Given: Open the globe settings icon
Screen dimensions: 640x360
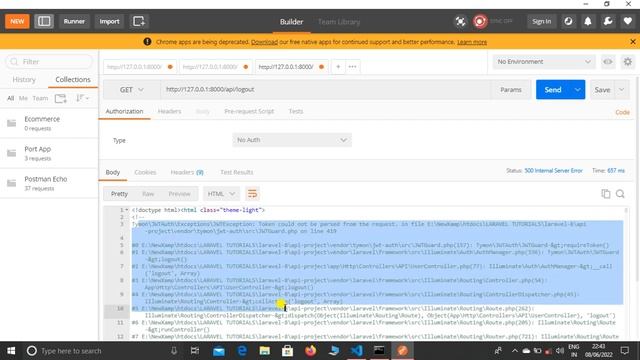Looking at the screenshot, I should pyautogui.click(x=568, y=21).
